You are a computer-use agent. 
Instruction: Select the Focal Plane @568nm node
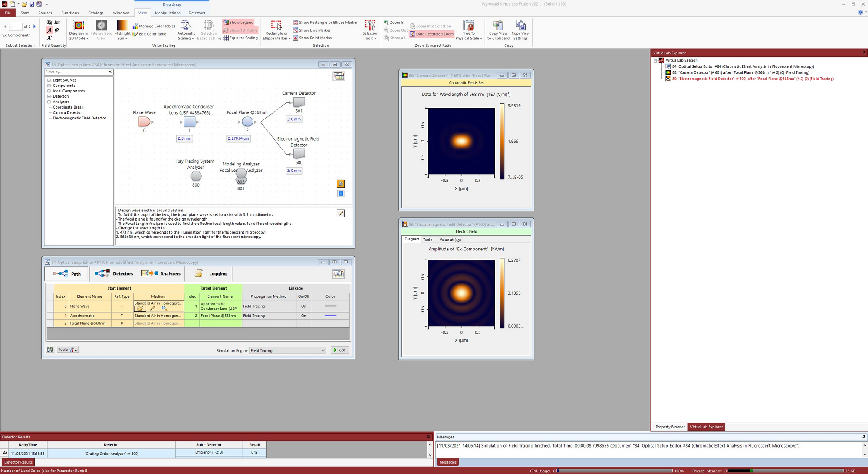pos(247,122)
